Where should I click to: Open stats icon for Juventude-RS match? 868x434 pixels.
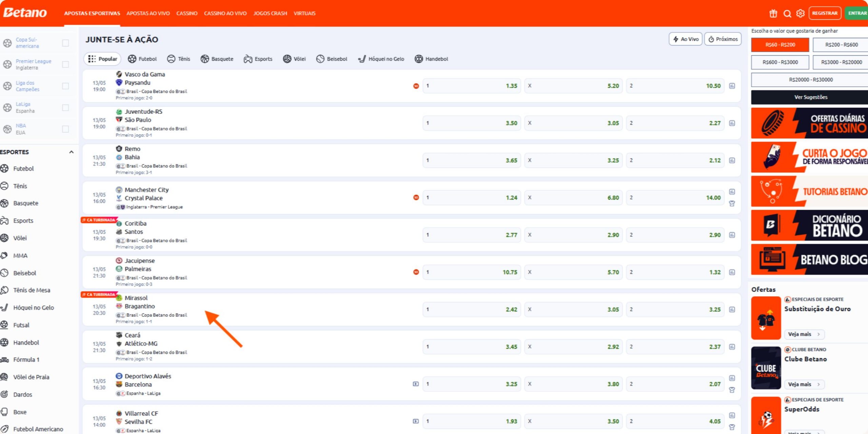tap(732, 123)
